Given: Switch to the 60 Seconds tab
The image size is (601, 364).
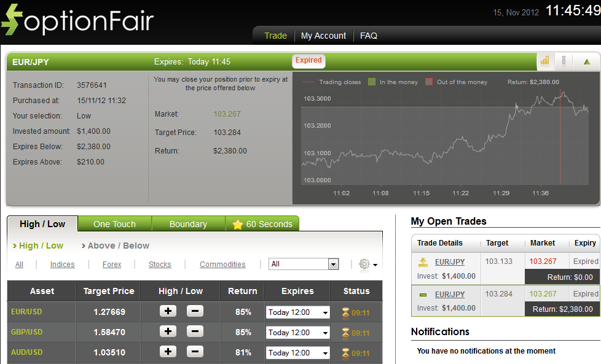Looking at the screenshot, I should 262,224.
